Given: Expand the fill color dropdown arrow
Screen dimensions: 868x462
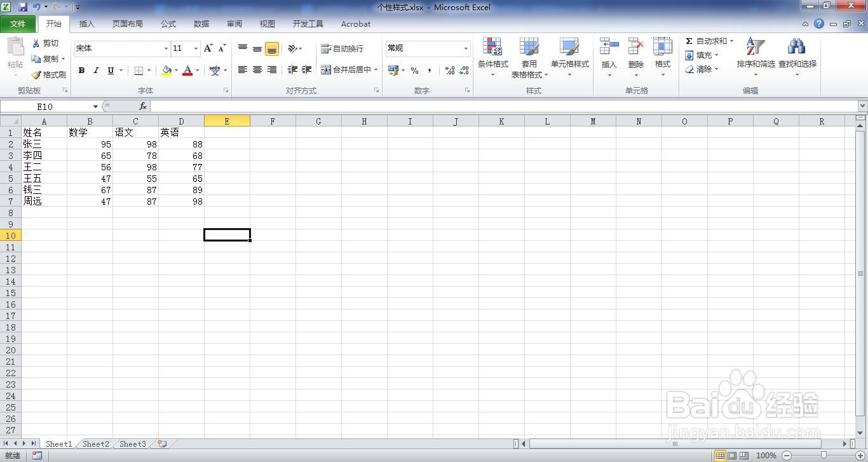Looking at the screenshot, I should (176, 71).
